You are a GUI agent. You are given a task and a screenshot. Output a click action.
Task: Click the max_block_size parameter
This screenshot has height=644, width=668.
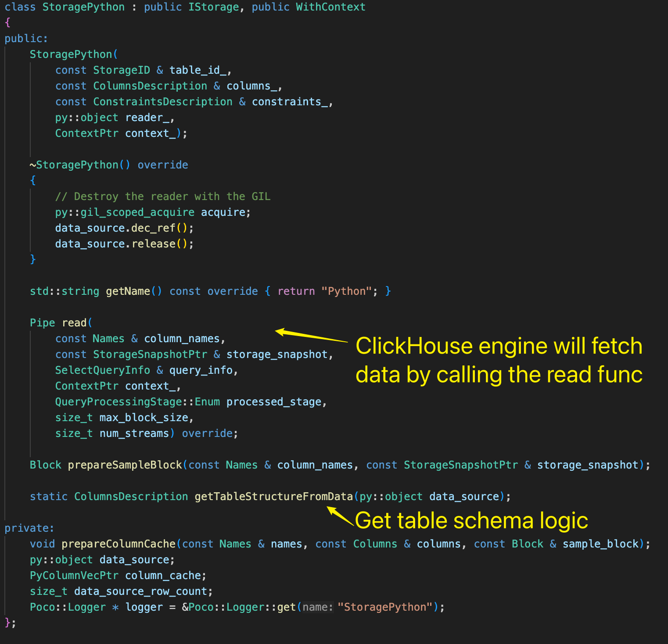[x=144, y=417]
